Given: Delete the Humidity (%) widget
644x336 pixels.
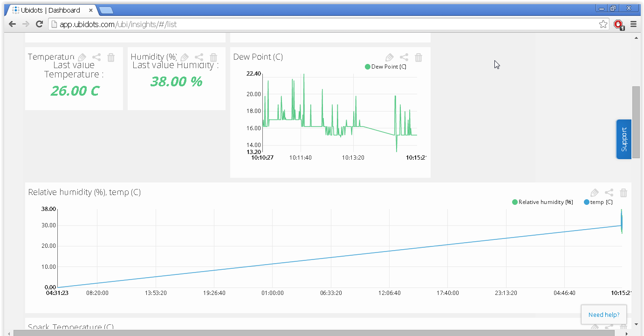Looking at the screenshot, I should pyautogui.click(x=213, y=57).
